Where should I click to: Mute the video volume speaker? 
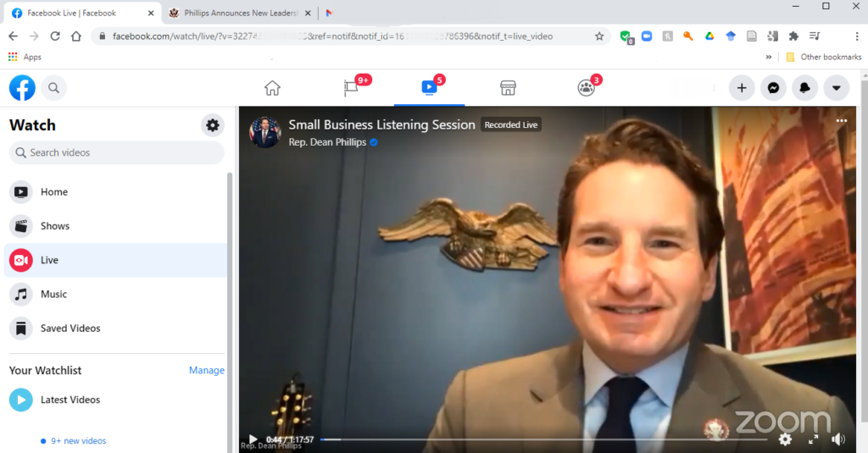coord(837,439)
